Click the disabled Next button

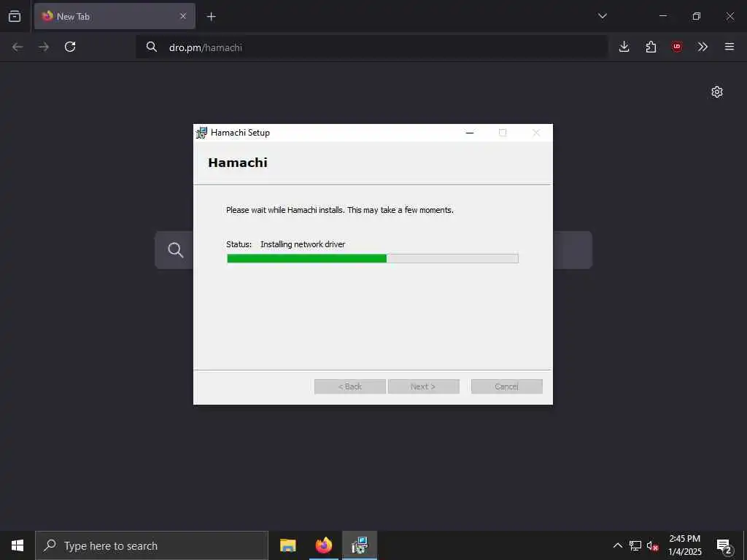coord(424,386)
